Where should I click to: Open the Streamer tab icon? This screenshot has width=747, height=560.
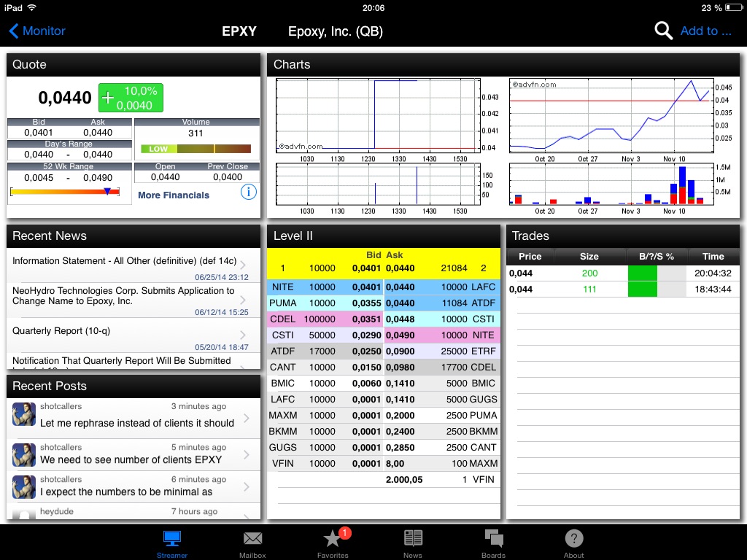click(172, 539)
